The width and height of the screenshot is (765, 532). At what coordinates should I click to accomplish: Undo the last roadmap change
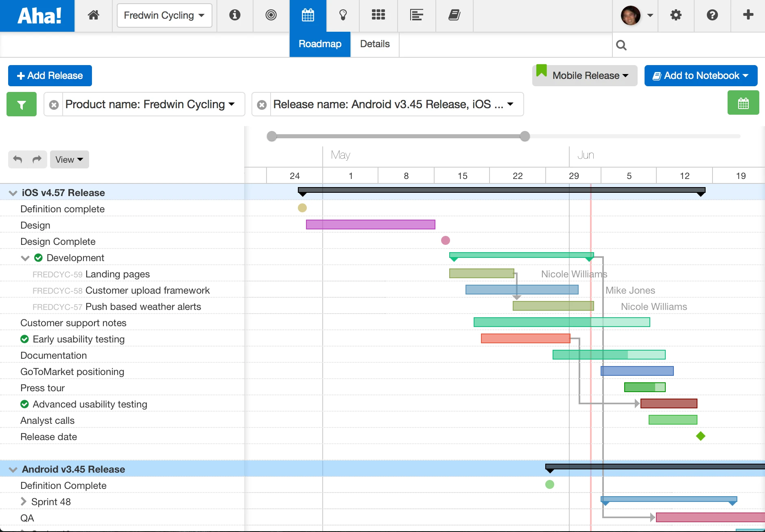click(x=17, y=159)
